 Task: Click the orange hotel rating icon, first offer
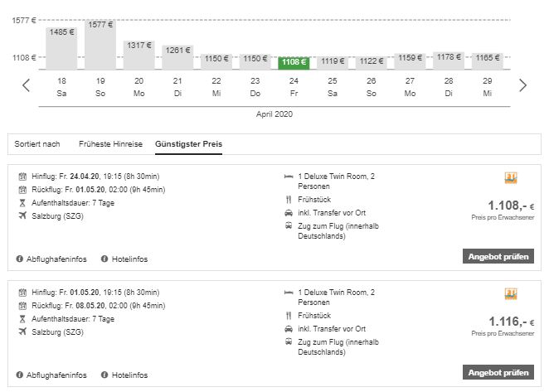pyautogui.click(x=511, y=178)
